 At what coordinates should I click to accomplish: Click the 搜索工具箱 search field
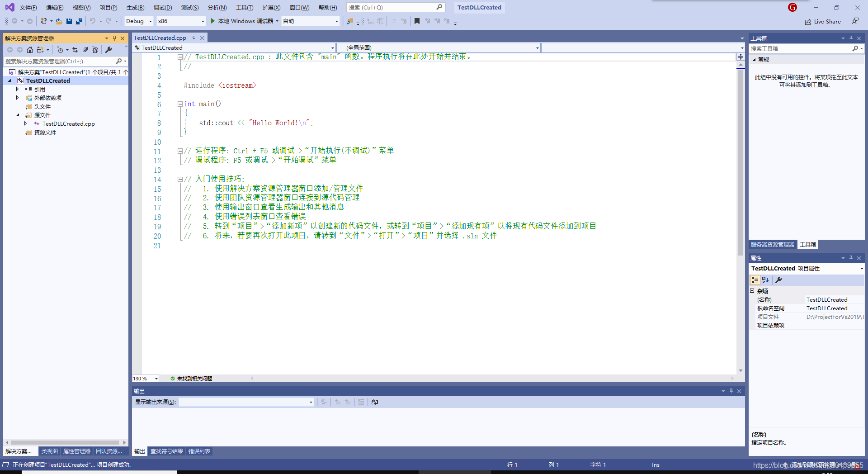pyautogui.click(x=806, y=48)
